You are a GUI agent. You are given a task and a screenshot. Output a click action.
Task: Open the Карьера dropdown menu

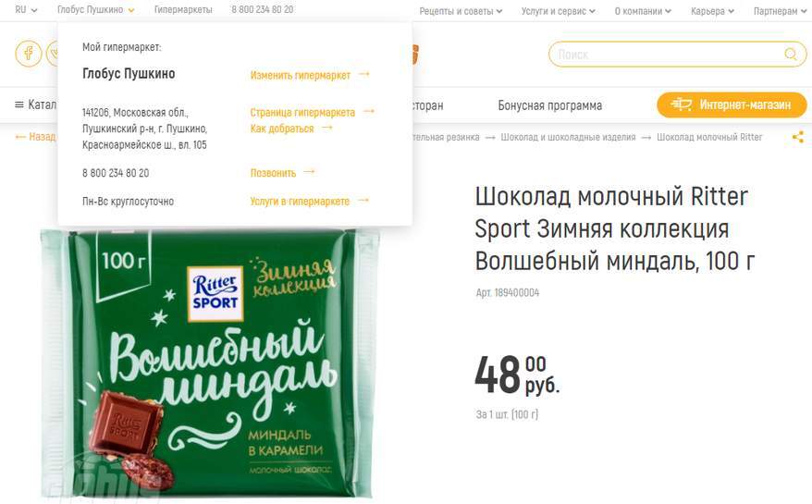712,11
